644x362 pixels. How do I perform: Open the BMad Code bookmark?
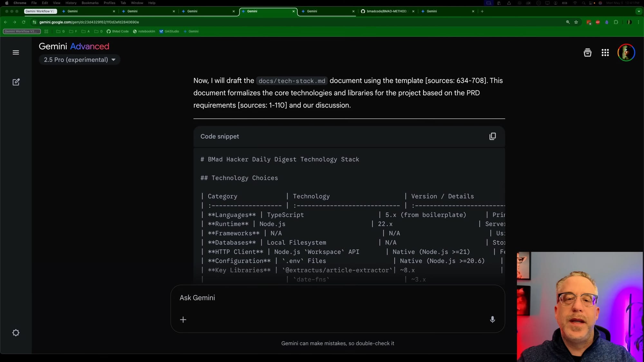tap(118, 32)
